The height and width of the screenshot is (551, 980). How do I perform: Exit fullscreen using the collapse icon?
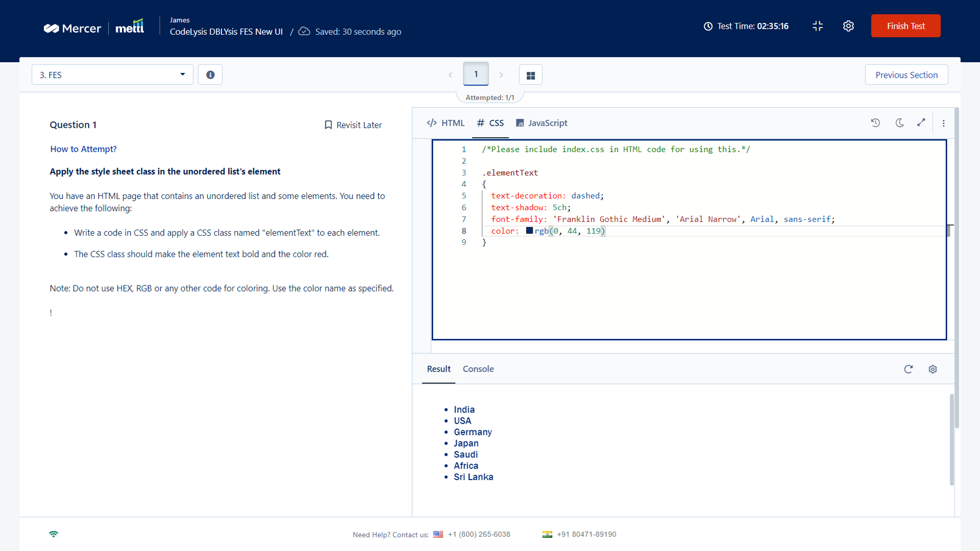[x=818, y=26]
